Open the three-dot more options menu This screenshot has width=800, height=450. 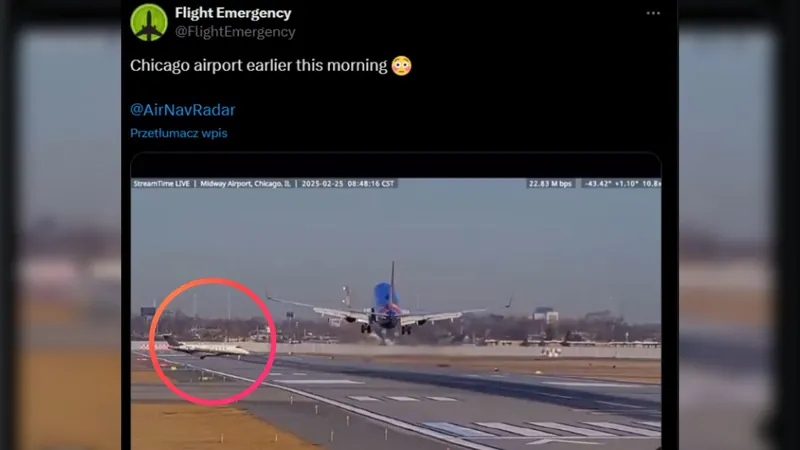click(x=653, y=13)
